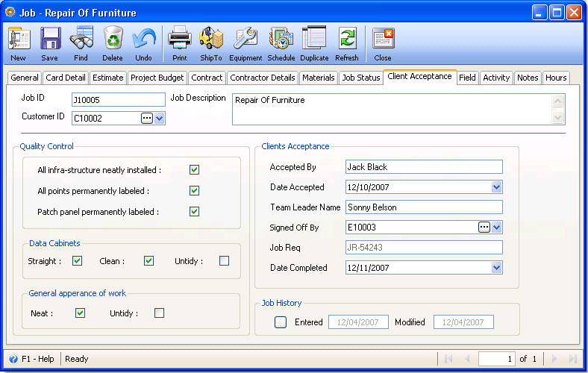588x373 pixels.
Task: Delete the job using the recycle bin icon
Action: pos(113,39)
